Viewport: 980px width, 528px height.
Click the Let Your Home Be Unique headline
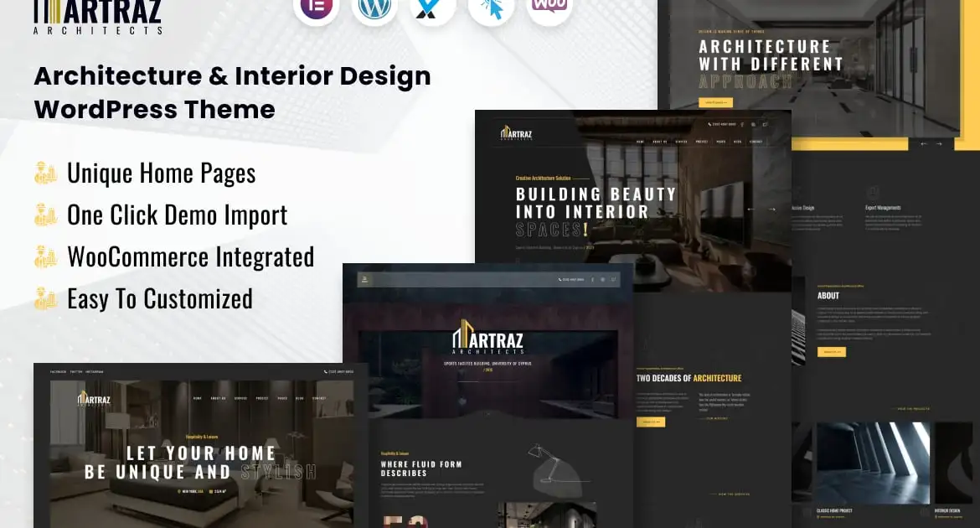200,463
